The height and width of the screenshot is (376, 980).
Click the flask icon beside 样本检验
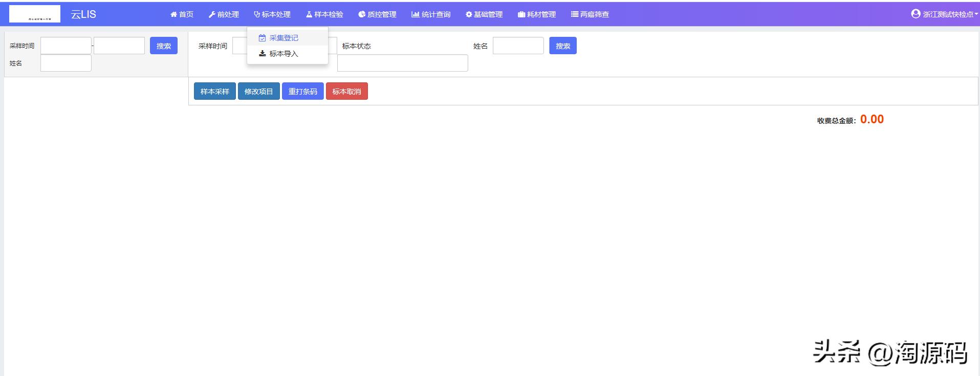pyautogui.click(x=309, y=14)
